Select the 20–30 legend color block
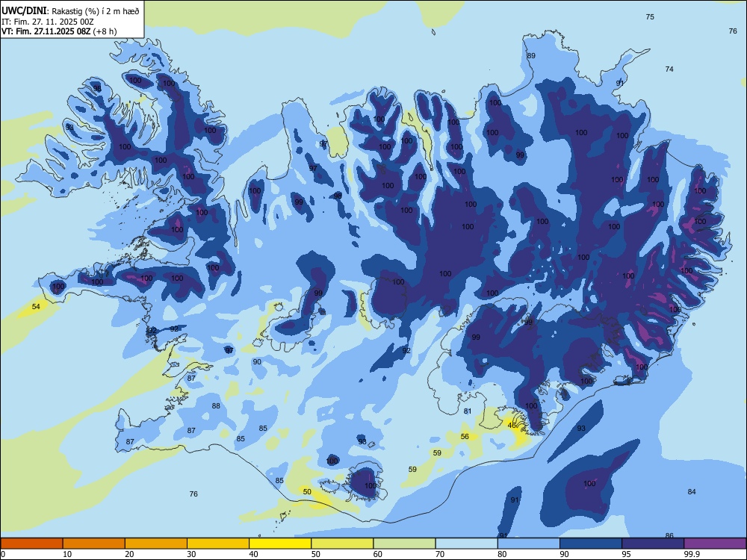Screen dimensions: 747x560 (x=156, y=544)
